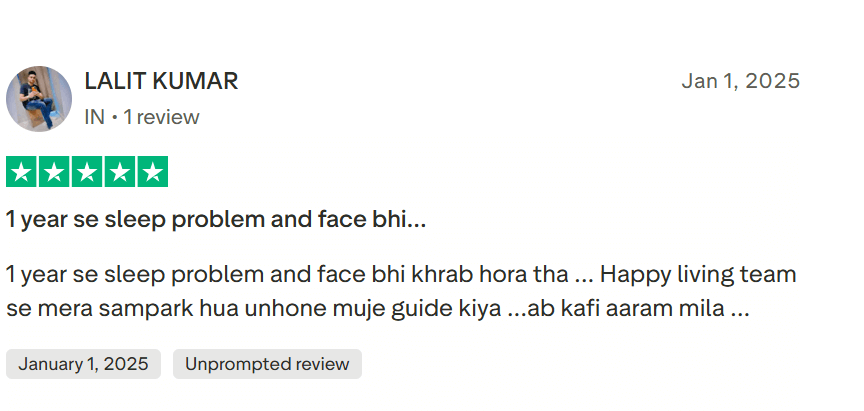The image size is (864, 411).
Task: Click the January 1, 2025 tag chip
Action: (83, 364)
